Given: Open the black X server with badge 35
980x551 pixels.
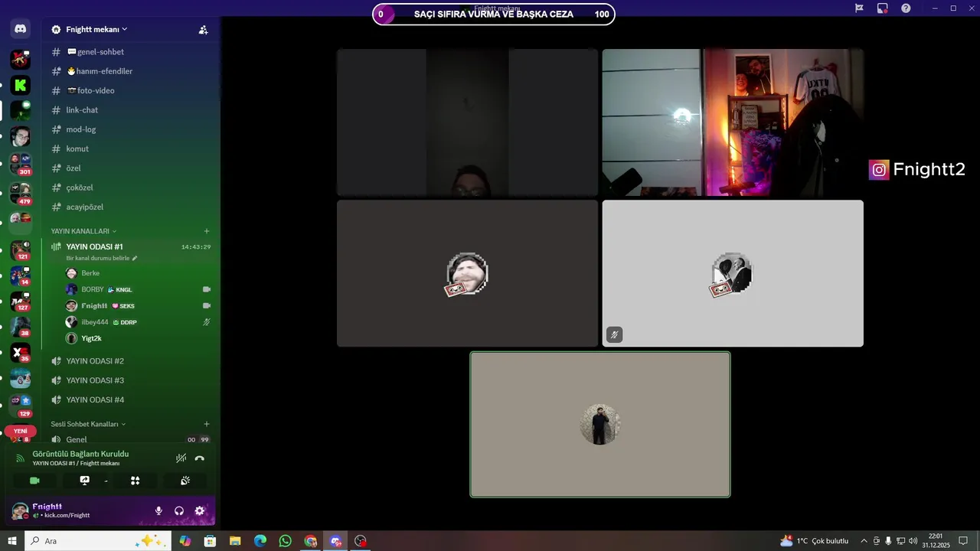Looking at the screenshot, I should pos(21,353).
